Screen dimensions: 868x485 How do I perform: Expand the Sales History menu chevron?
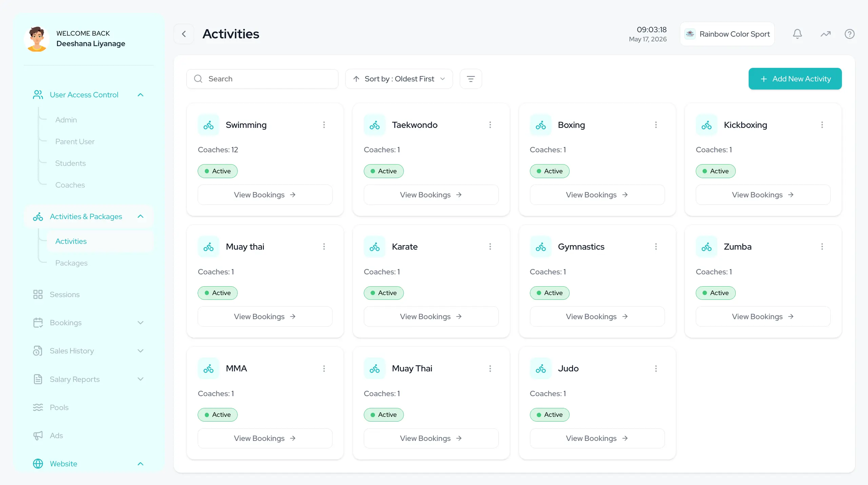pyautogui.click(x=140, y=351)
